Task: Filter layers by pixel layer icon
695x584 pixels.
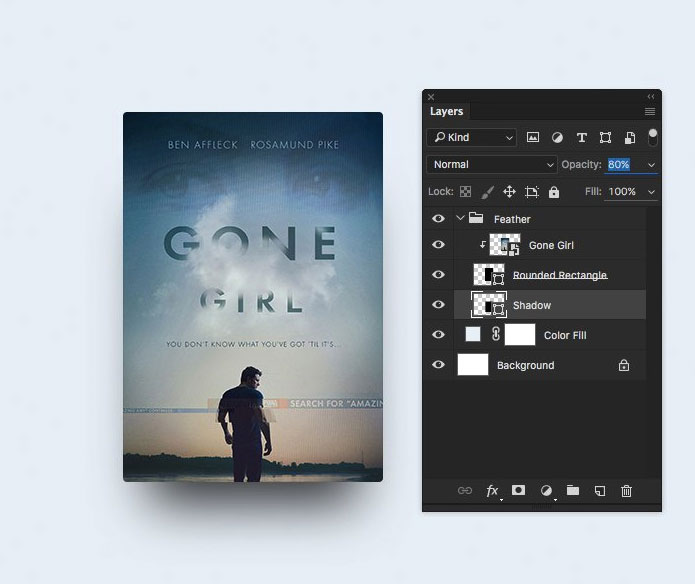Action: tap(533, 137)
